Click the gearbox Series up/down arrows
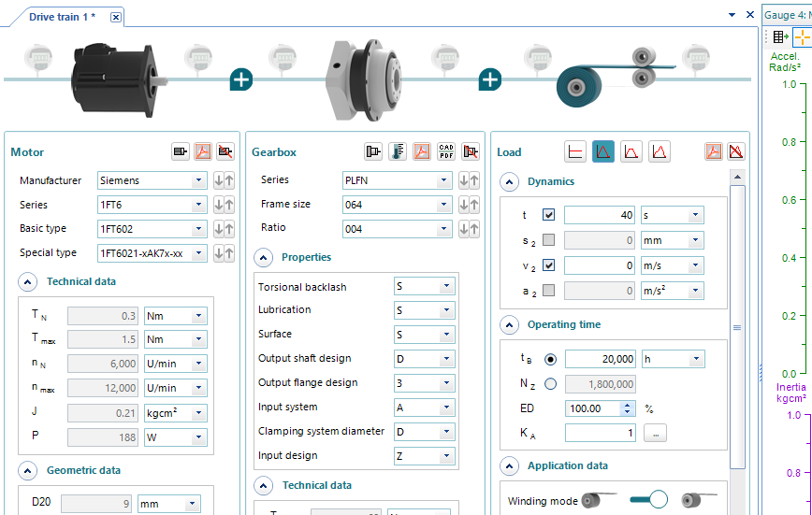The image size is (812, 515). pos(469,180)
